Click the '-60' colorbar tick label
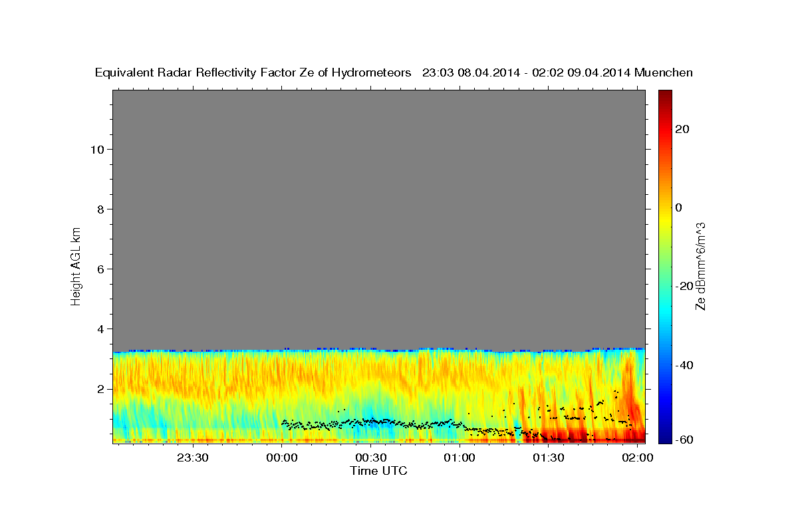This screenshot has width=798, height=532. [684, 440]
